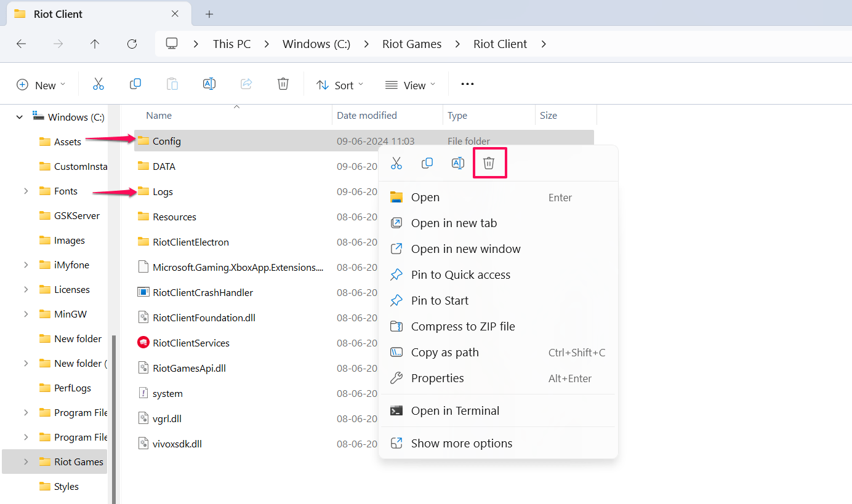Image resolution: width=852 pixels, height=504 pixels.
Task: Select the vivoxsdk.dll file
Action: 177,444
